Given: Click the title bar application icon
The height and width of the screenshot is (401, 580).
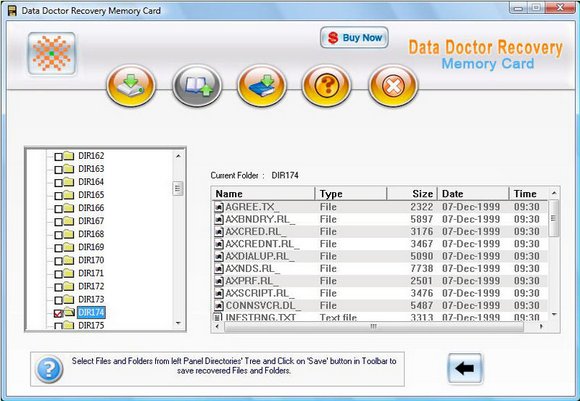Looking at the screenshot, I should pyautogui.click(x=12, y=11).
